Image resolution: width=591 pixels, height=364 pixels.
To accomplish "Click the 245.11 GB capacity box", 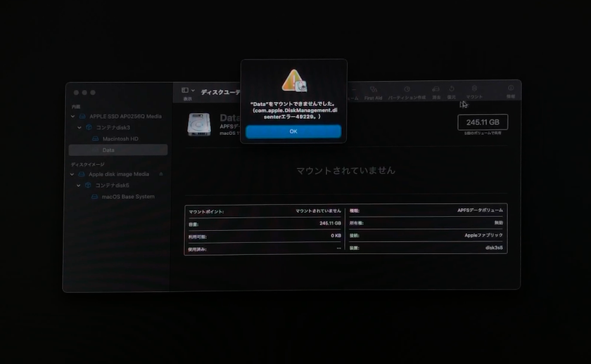I will pyautogui.click(x=483, y=122).
